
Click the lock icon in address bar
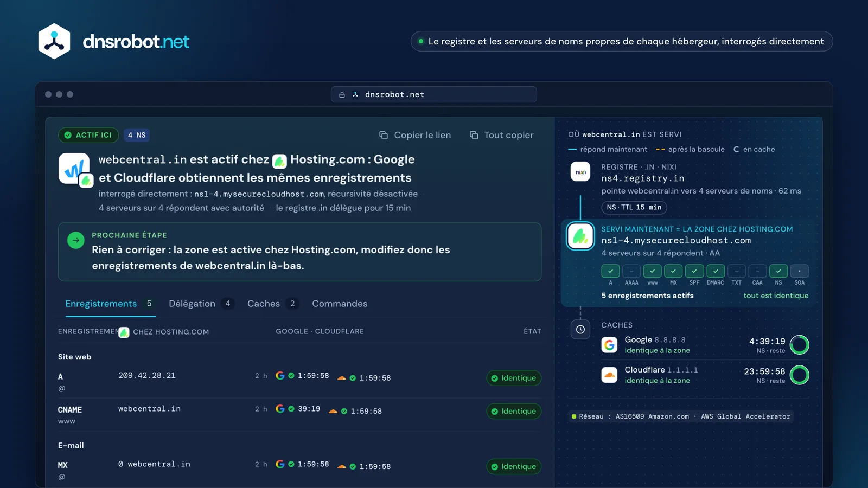342,94
